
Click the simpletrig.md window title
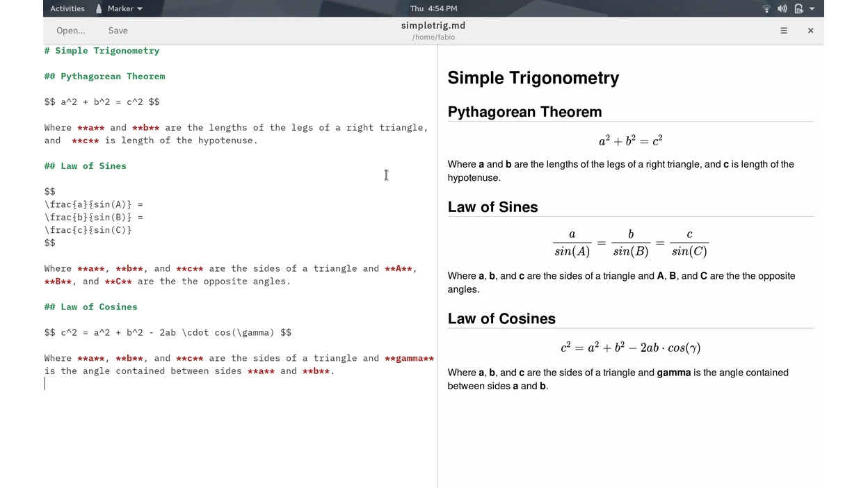point(433,25)
